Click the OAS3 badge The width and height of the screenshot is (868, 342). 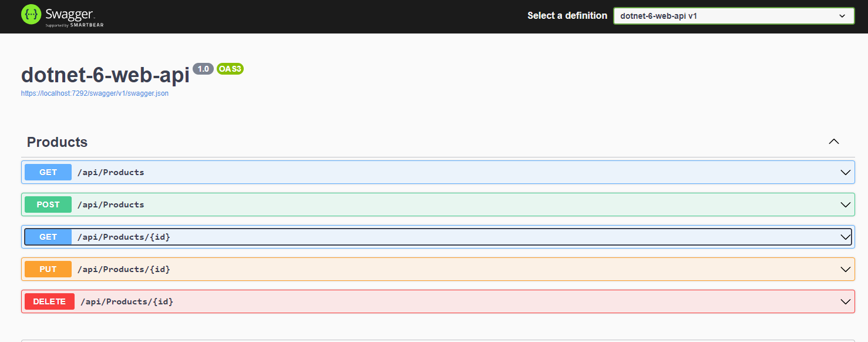(x=230, y=69)
